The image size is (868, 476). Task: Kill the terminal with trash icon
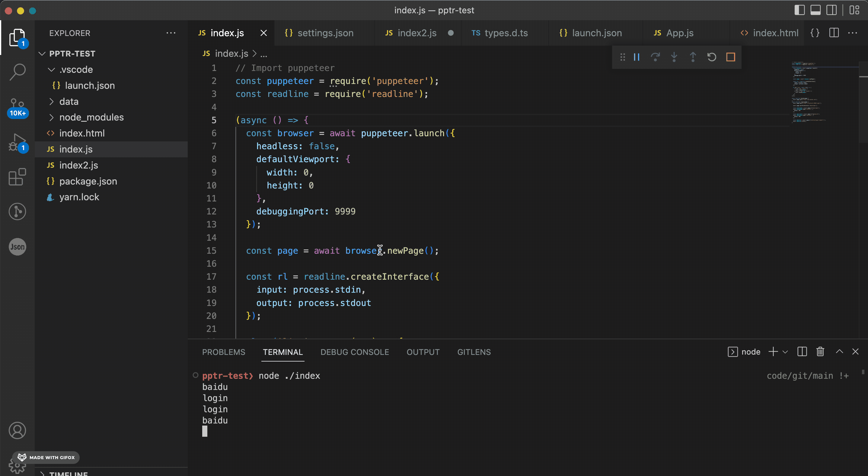click(x=820, y=352)
